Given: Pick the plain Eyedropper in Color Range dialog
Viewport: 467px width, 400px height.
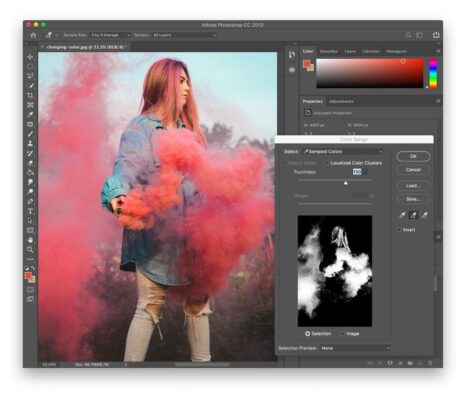Looking at the screenshot, I should tap(402, 215).
